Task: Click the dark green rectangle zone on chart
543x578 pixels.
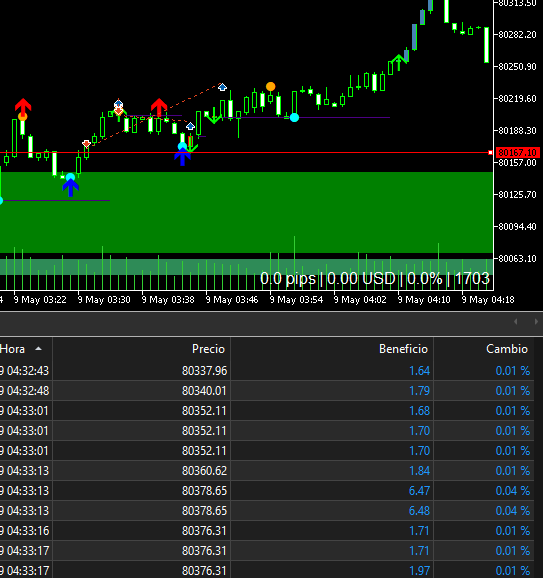Action: (x=246, y=212)
